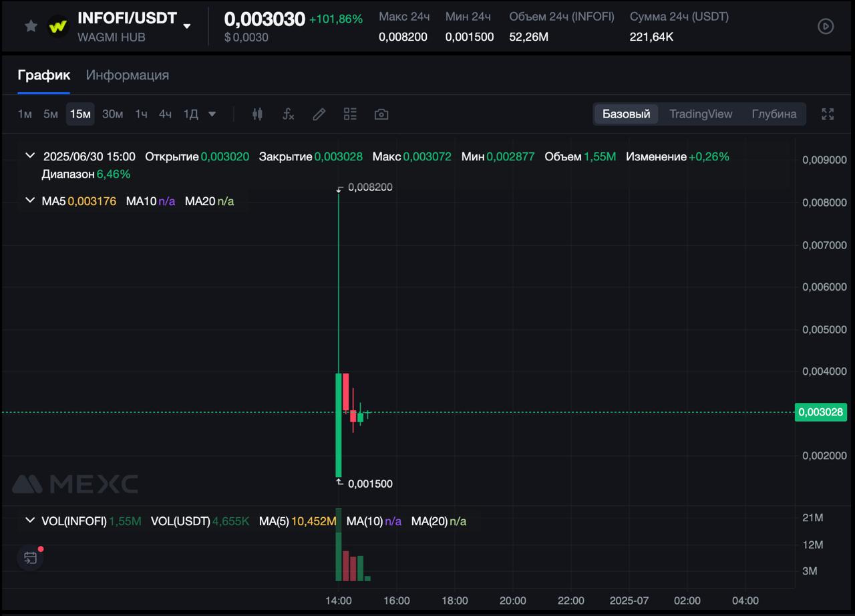This screenshot has width=855, height=616.
Task: Select the 1Д timeframe
Action: coord(191,114)
